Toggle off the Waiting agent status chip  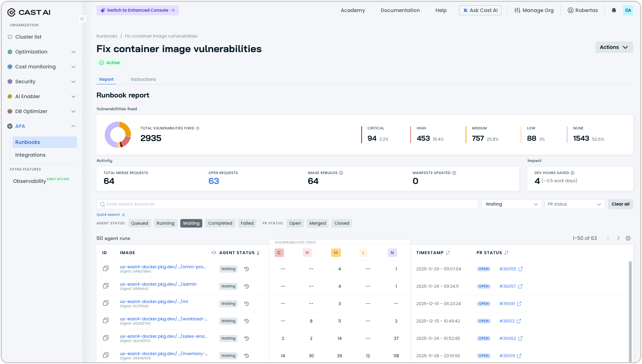pyautogui.click(x=191, y=223)
